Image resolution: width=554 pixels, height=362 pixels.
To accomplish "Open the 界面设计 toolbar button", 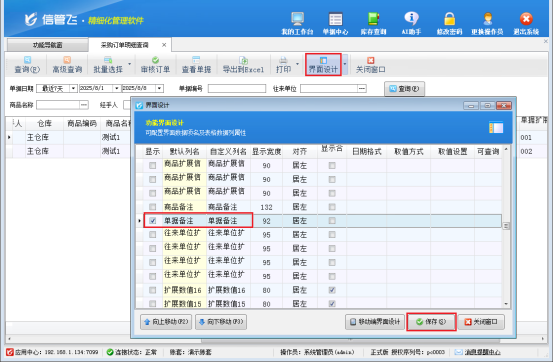I will (x=323, y=65).
